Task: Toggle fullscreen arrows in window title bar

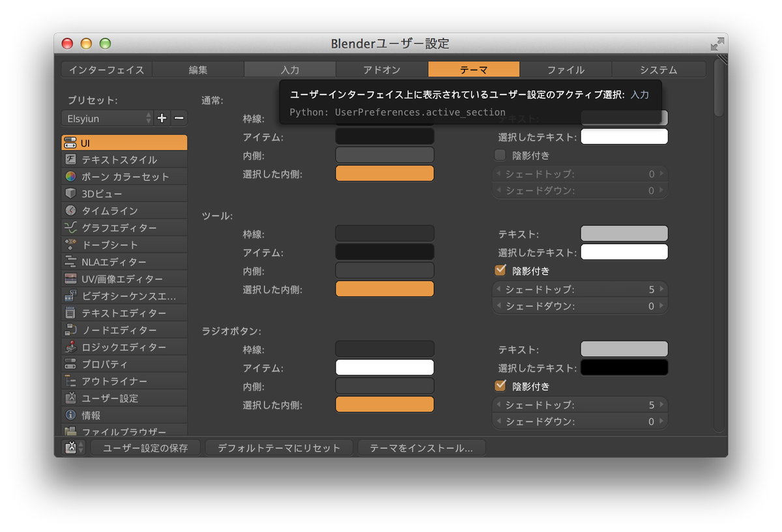Action: tap(717, 44)
